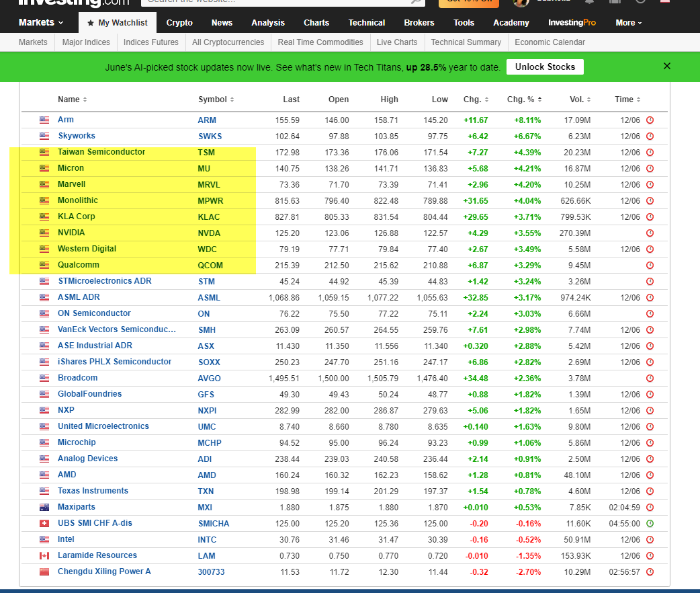Open United Microelectronics link
This screenshot has height=593, width=700.
103,426
